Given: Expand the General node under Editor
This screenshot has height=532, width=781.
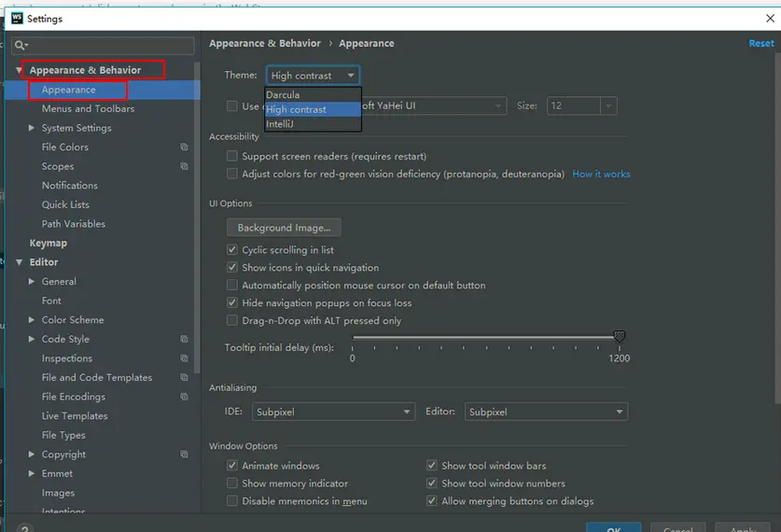Looking at the screenshot, I should (32, 282).
